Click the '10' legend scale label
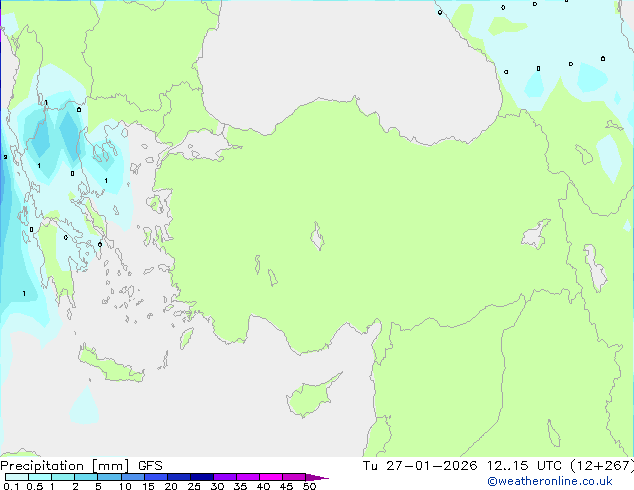The width and height of the screenshot is (634, 490). [125, 486]
